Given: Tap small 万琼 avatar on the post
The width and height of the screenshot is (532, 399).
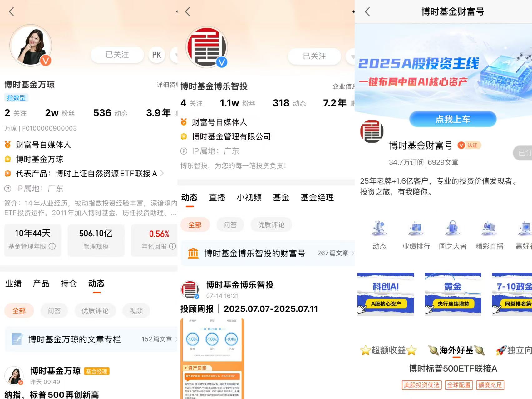Looking at the screenshot, I should click(14, 376).
